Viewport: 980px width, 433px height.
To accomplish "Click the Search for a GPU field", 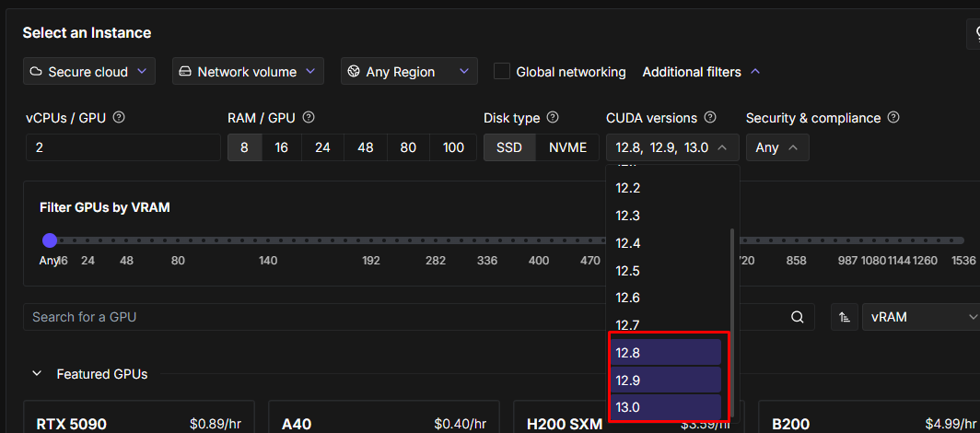I will [x=405, y=317].
